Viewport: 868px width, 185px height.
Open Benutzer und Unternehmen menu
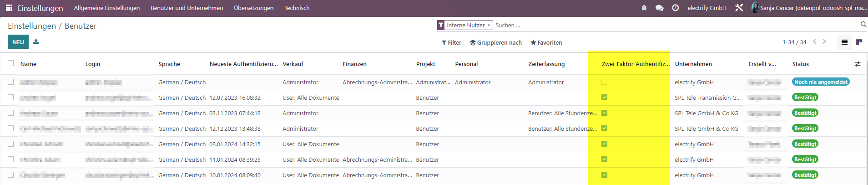tap(187, 8)
